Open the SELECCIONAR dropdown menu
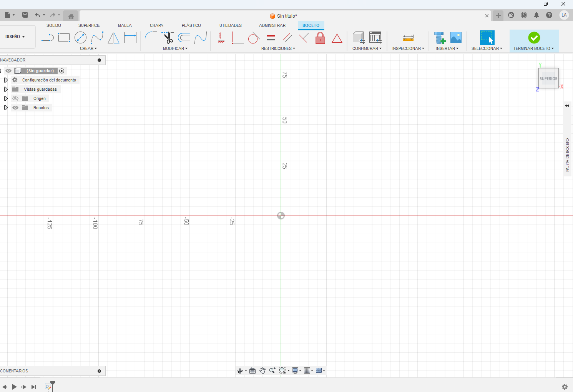 click(x=487, y=48)
